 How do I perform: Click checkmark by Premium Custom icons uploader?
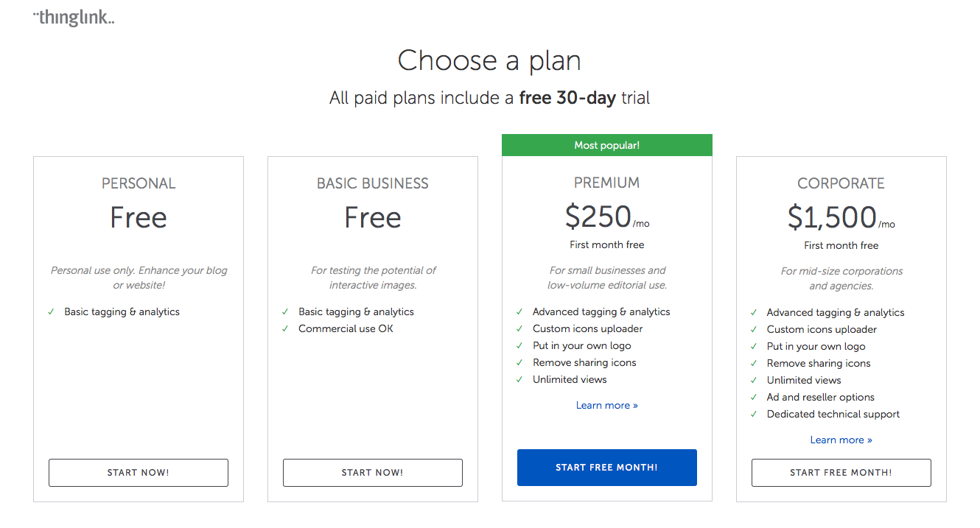(519, 329)
